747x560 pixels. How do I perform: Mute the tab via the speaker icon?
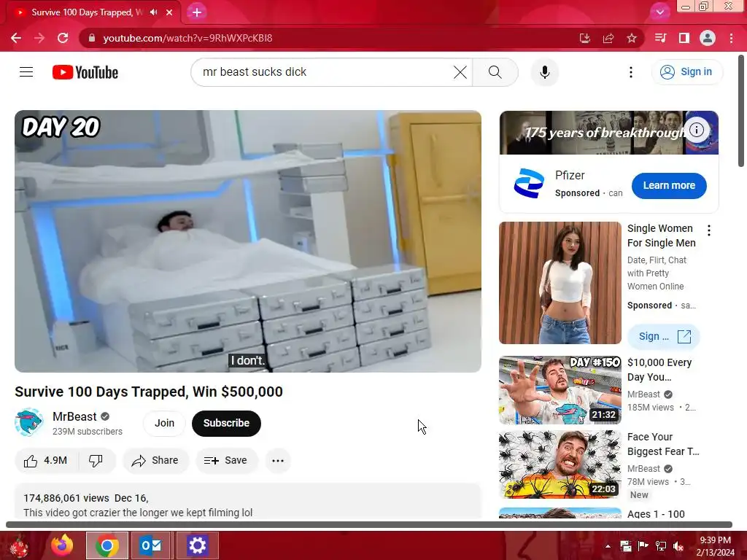click(x=153, y=12)
